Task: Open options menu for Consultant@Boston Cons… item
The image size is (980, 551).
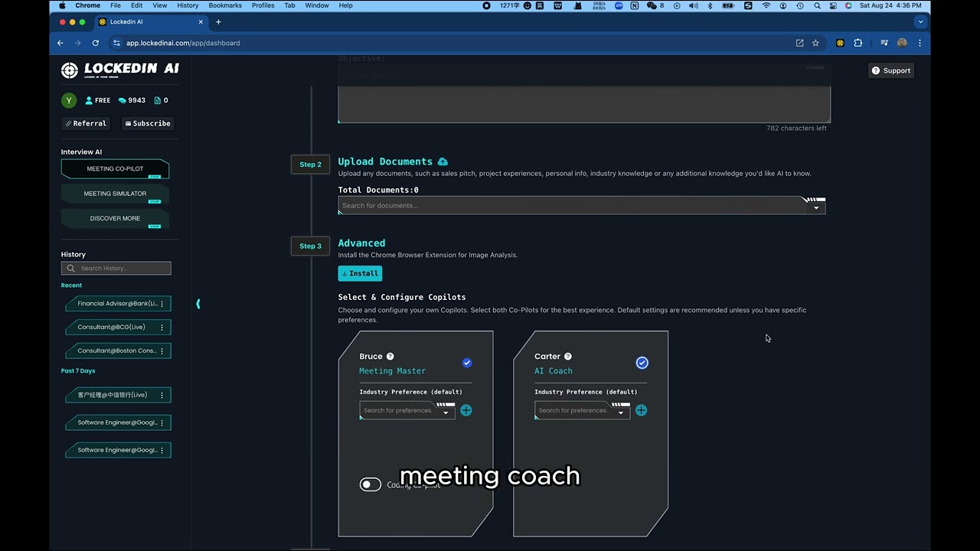Action: pos(162,351)
